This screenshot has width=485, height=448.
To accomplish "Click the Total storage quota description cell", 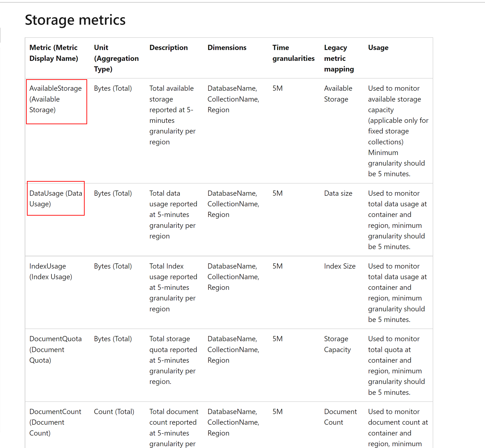I will 173,360.
